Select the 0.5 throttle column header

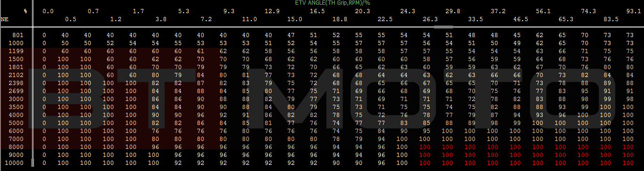click(71, 19)
